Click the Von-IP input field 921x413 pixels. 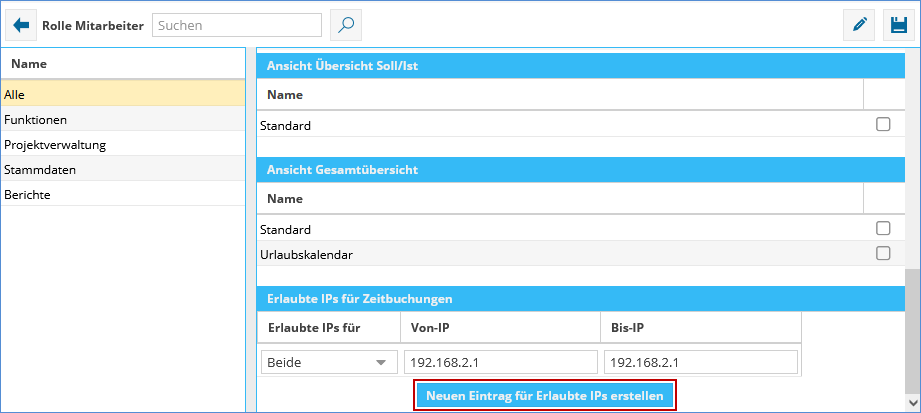(x=500, y=362)
